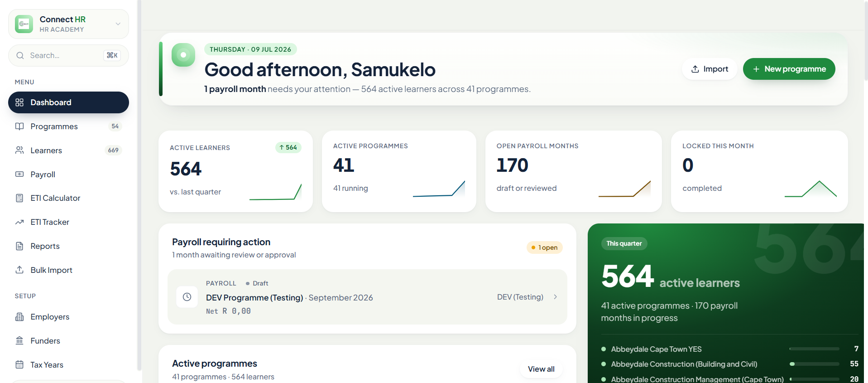
Task: Click the 1 open status badge
Action: (x=545, y=247)
